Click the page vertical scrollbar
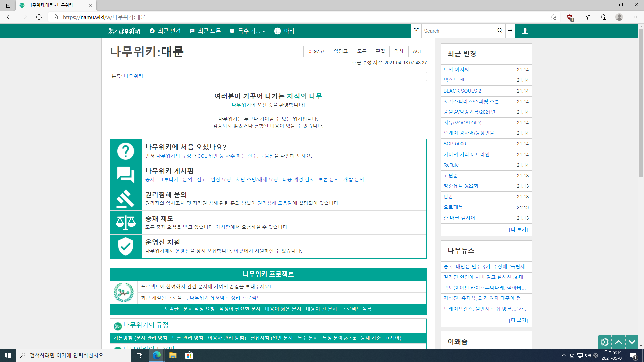 point(641,104)
